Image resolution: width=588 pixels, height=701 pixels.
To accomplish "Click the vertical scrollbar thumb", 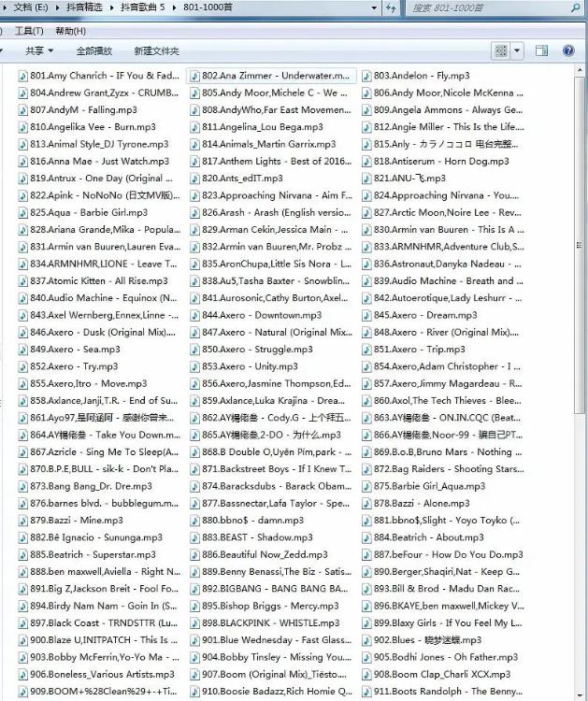I will click(580, 245).
